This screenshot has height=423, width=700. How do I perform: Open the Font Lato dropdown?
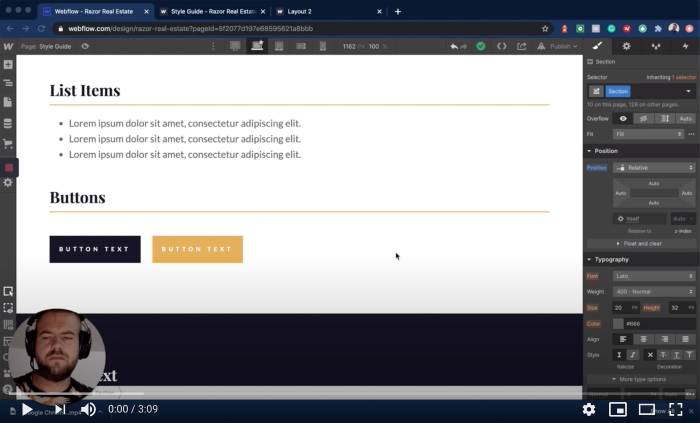click(654, 276)
